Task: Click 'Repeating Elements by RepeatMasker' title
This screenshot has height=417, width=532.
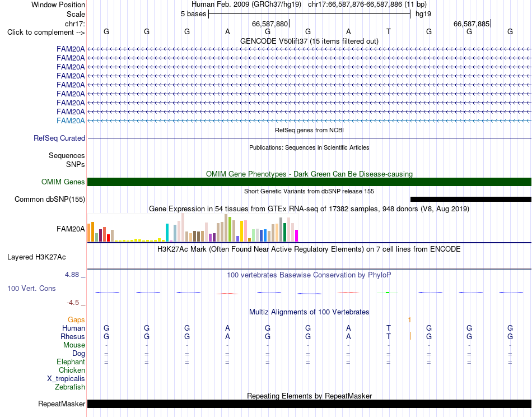Action: [310, 396]
